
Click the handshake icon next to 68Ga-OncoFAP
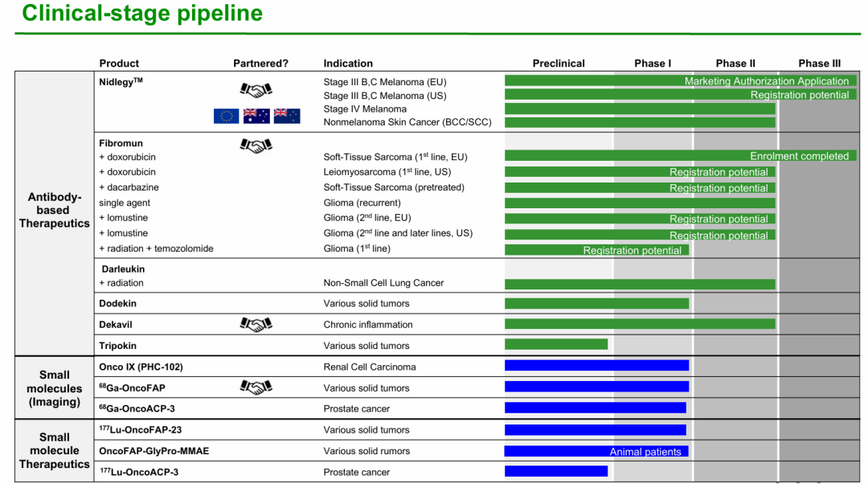tap(256, 388)
